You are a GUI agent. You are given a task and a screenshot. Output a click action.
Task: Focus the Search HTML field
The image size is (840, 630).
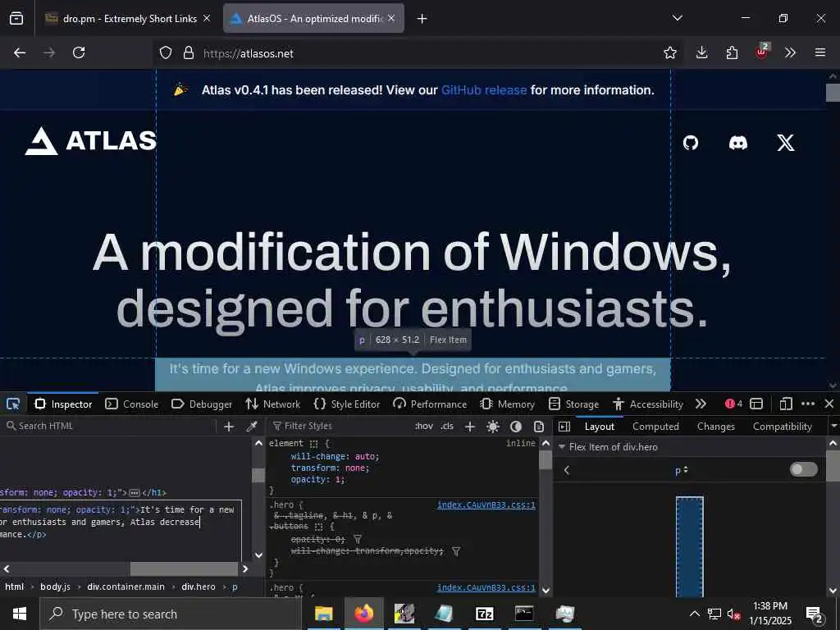pyautogui.click(x=110, y=427)
